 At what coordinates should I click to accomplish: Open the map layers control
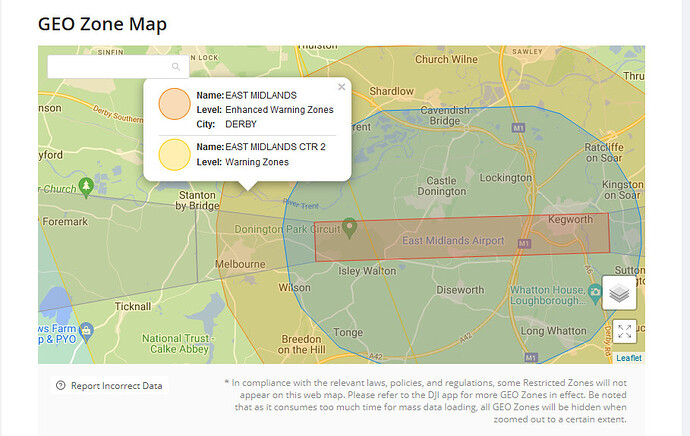(619, 293)
